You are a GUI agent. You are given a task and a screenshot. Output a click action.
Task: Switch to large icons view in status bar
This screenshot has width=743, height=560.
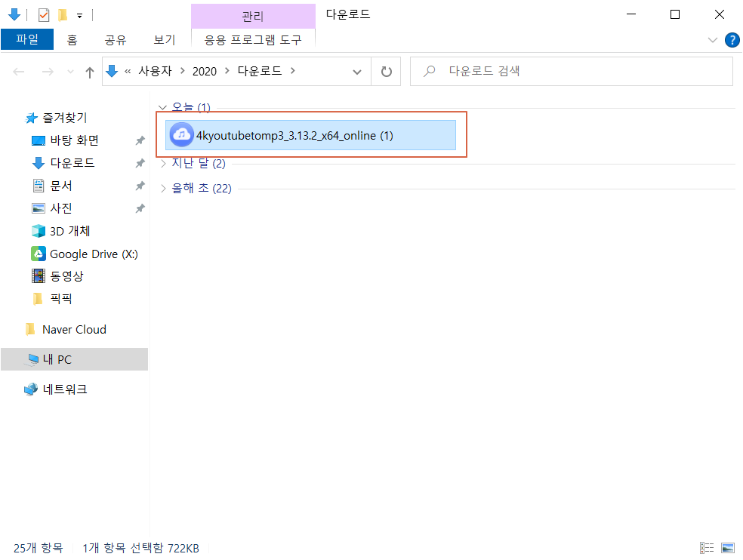727,548
